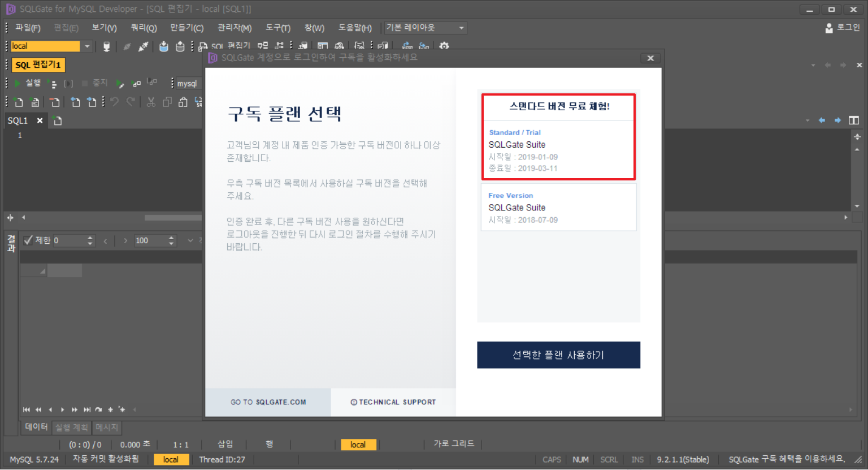Switch to the 실행 계획 tab
The image size is (868, 470).
[72, 428]
